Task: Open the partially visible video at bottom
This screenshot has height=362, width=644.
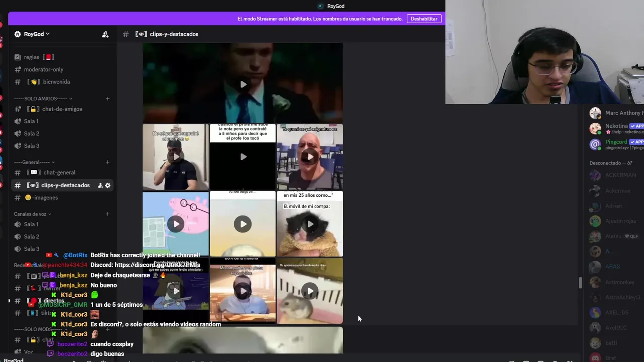Action: click(243, 340)
